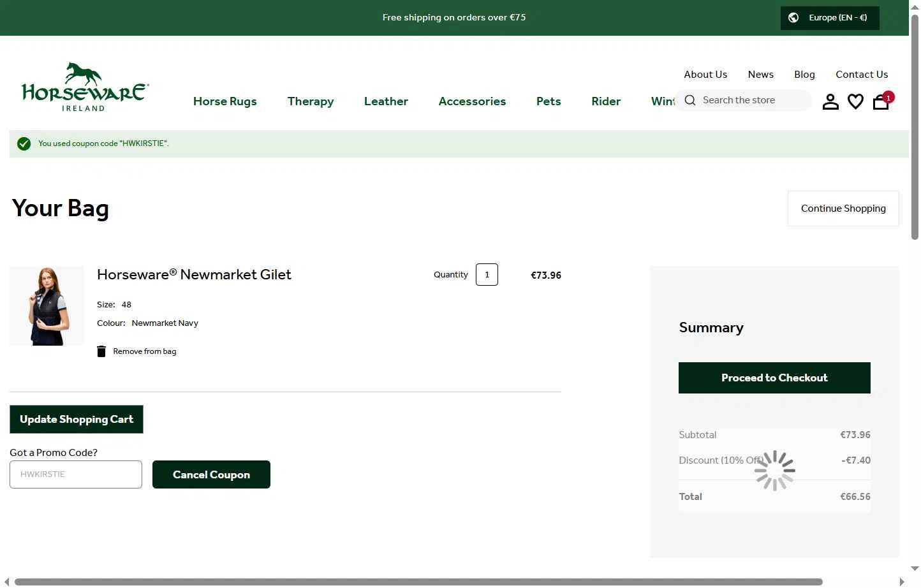The height and width of the screenshot is (588, 921).
Task: Open the Contact Us page
Action: coord(862,75)
